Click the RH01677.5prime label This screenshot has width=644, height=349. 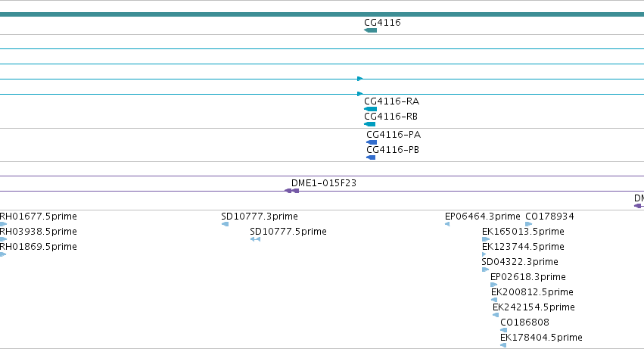(x=38, y=217)
